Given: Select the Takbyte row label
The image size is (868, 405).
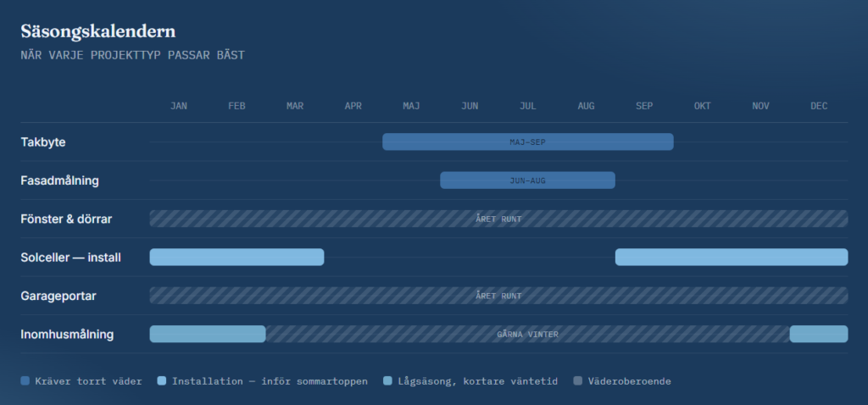Looking at the screenshot, I should pyautogui.click(x=43, y=142).
